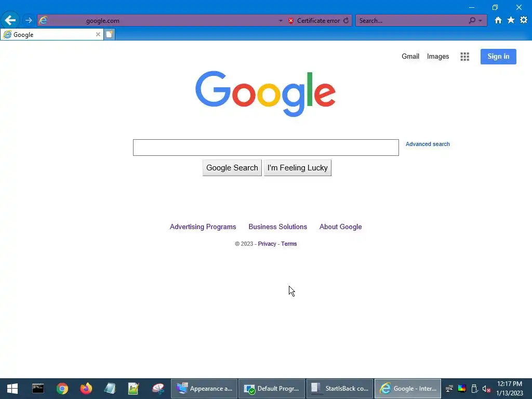Click the I'm Feeling Lucky button
This screenshot has width=532, height=399.
pos(297,168)
